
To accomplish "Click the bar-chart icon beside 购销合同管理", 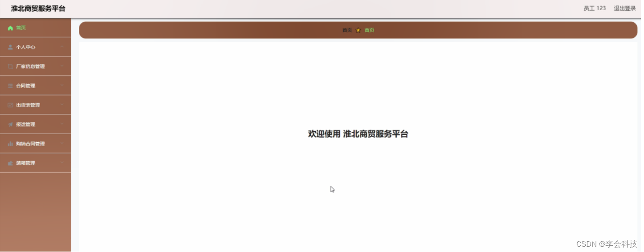I will click(x=11, y=144).
